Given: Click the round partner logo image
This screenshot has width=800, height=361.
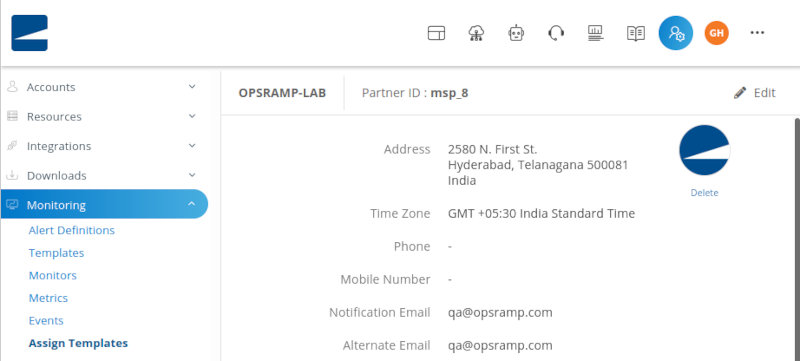Looking at the screenshot, I should click(x=704, y=150).
